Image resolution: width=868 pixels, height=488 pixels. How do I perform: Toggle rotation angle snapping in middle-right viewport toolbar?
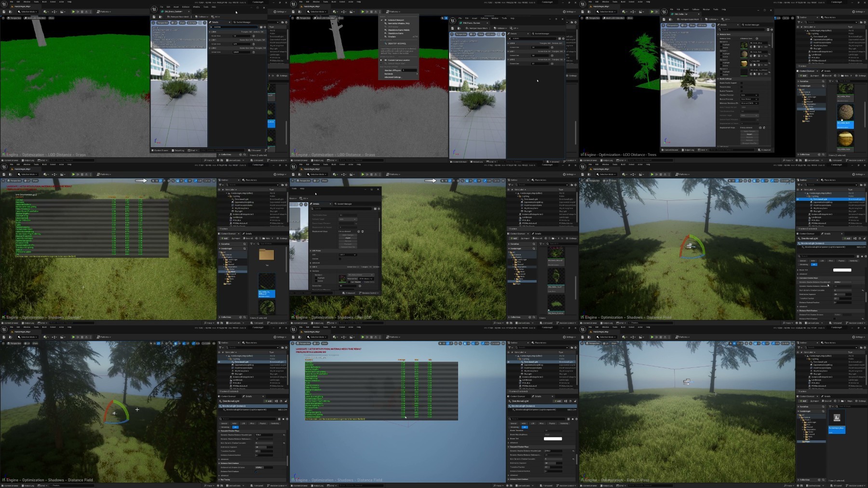[x=762, y=181]
